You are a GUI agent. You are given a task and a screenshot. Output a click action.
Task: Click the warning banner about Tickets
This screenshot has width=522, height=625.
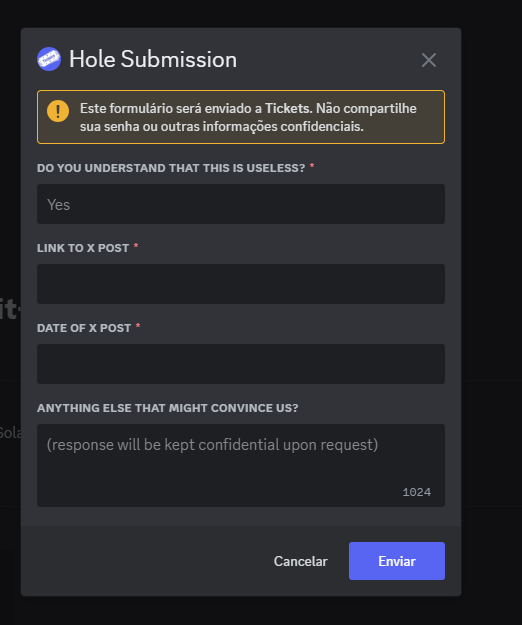pyautogui.click(x=241, y=117)
